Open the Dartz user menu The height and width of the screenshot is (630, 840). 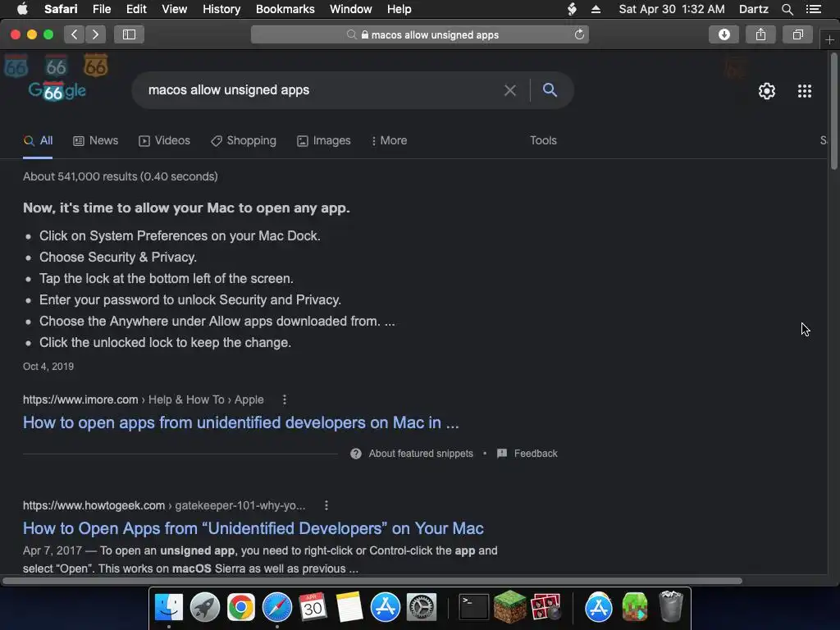[753, 9]
